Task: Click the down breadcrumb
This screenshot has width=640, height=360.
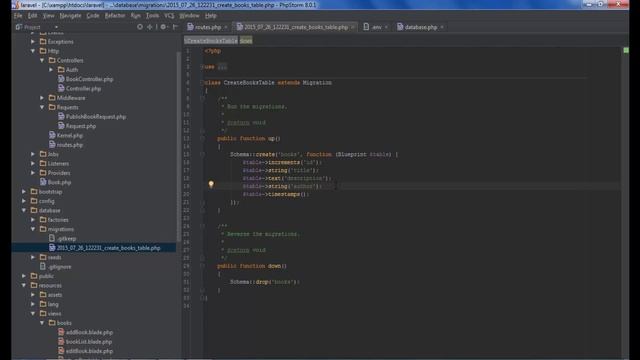Action: tap(246, 40)
